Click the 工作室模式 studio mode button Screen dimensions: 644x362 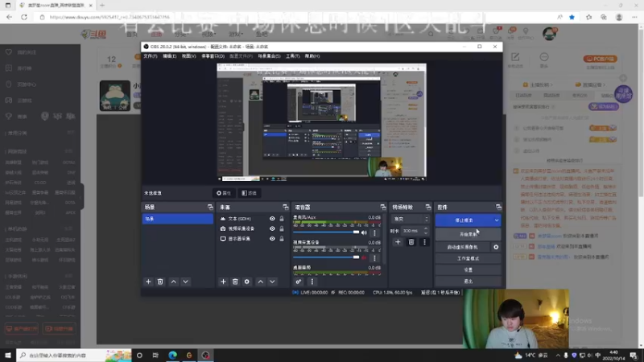(x=469, y=258)
